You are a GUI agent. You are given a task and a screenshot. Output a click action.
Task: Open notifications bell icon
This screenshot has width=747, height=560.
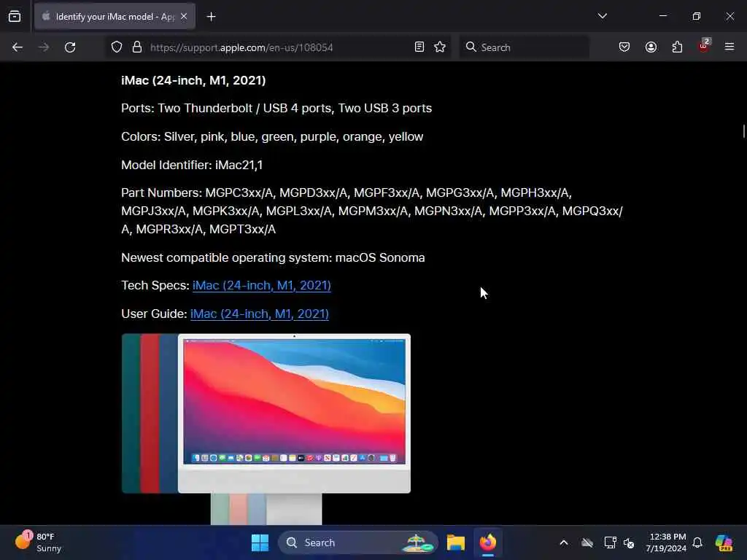click(x=697, y=542)
